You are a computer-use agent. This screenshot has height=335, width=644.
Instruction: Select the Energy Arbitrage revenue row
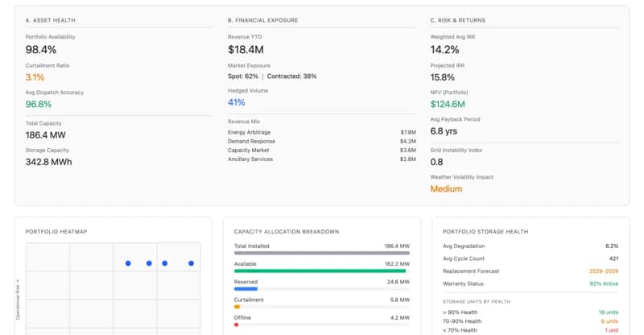pyautogui.click(x=321, y=131)
